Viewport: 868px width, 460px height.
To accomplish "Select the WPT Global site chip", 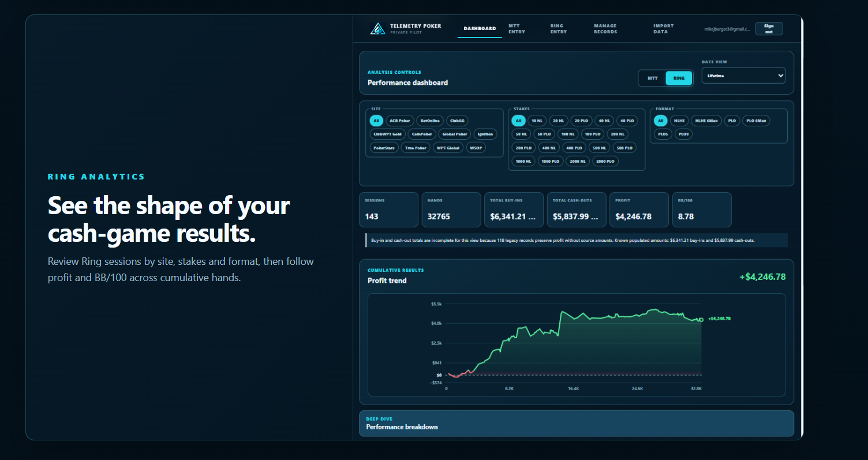I will click(448, 148).
